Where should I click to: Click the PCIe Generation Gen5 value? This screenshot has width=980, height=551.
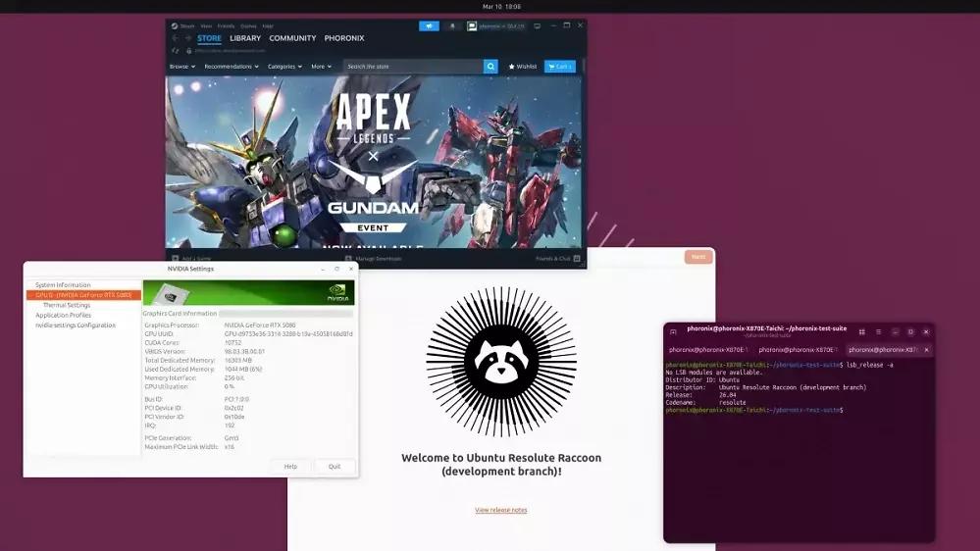point(232,438)
